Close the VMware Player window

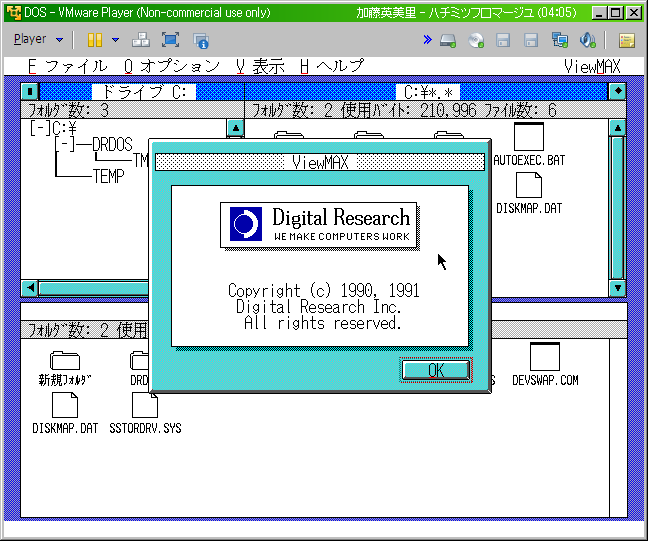click(x=634, y=13)
